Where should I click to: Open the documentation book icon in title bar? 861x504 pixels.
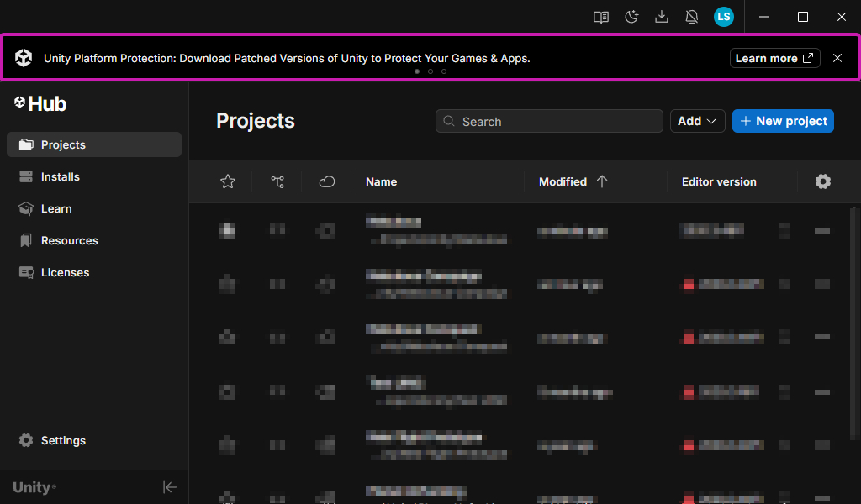[600, 17]
